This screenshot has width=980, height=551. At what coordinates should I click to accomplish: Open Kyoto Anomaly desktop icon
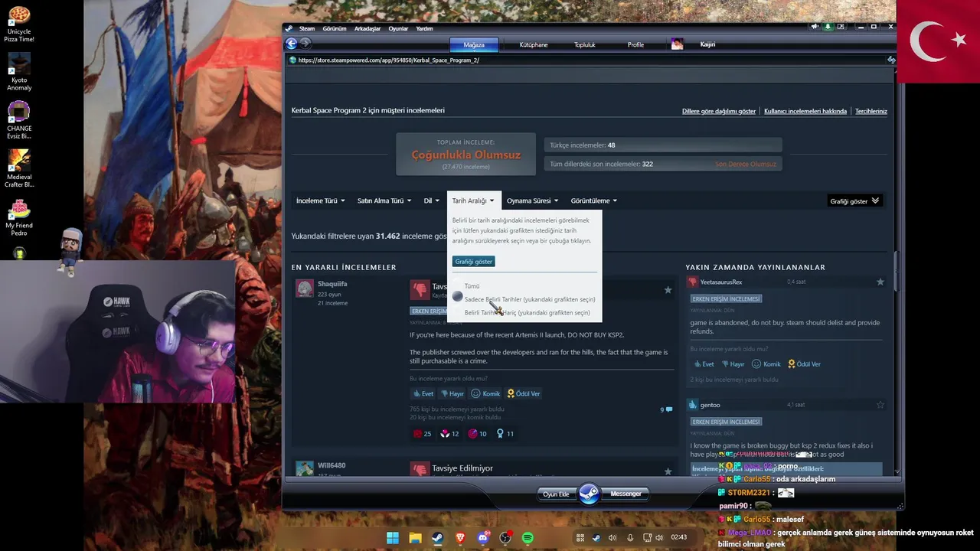click(x=19, y=72)
